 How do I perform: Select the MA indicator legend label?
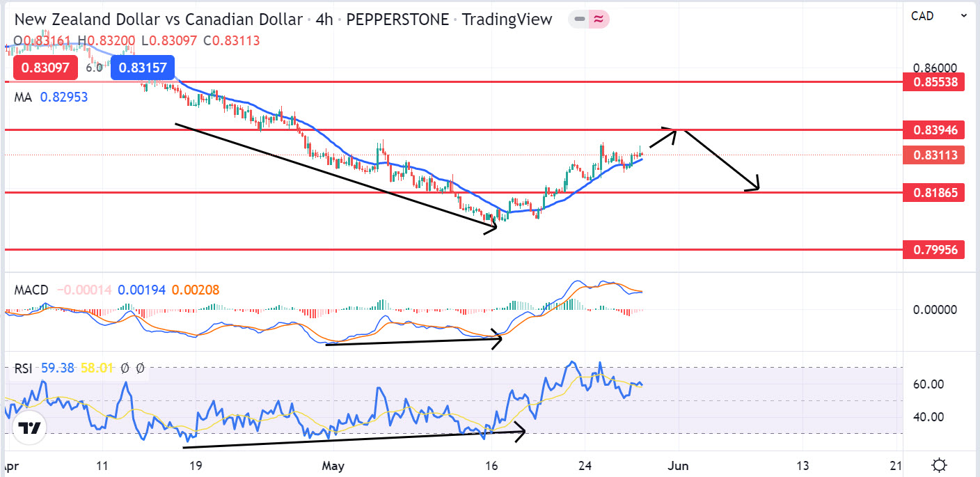click(x=23, y=97)
